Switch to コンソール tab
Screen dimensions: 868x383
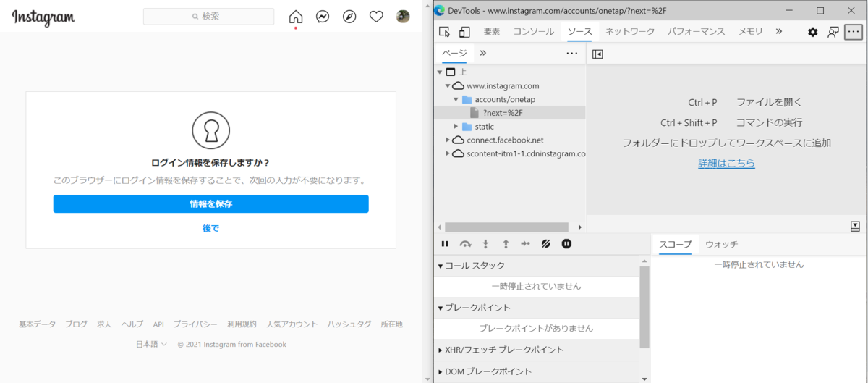point(534,32)
